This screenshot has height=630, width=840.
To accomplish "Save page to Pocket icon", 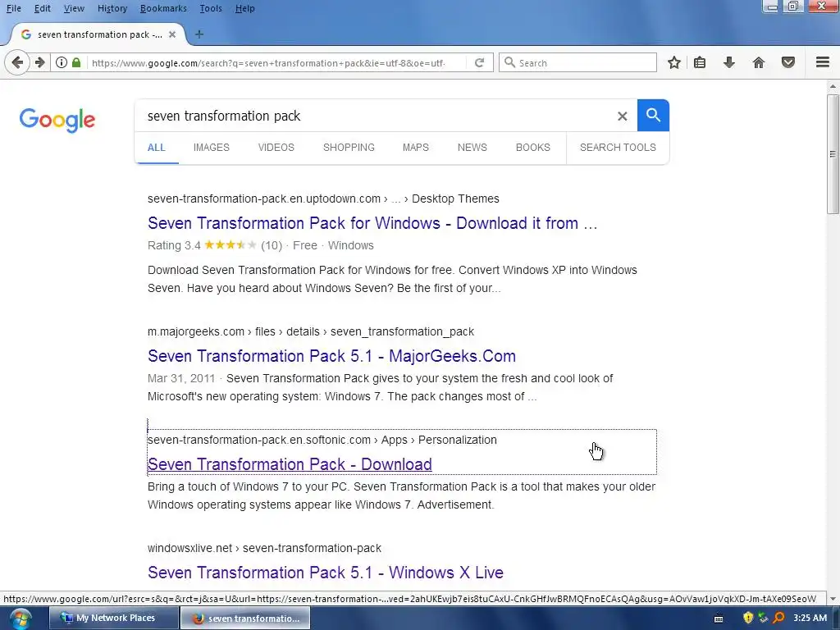I will [x=788, y=62].
